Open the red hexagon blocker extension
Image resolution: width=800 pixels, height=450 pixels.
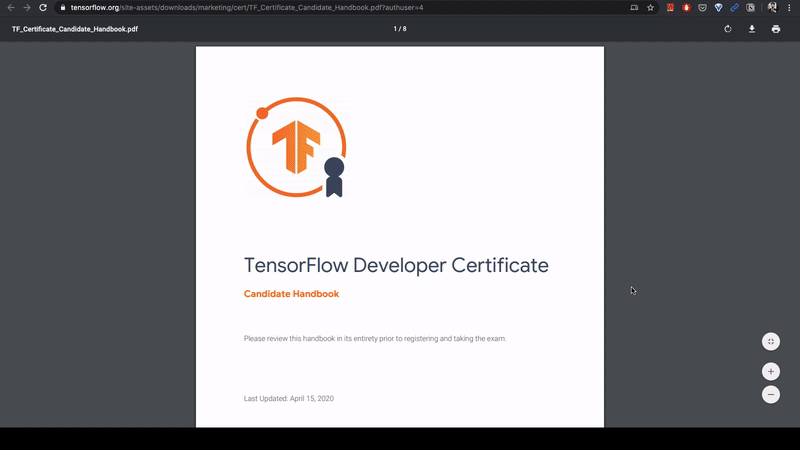686,8
